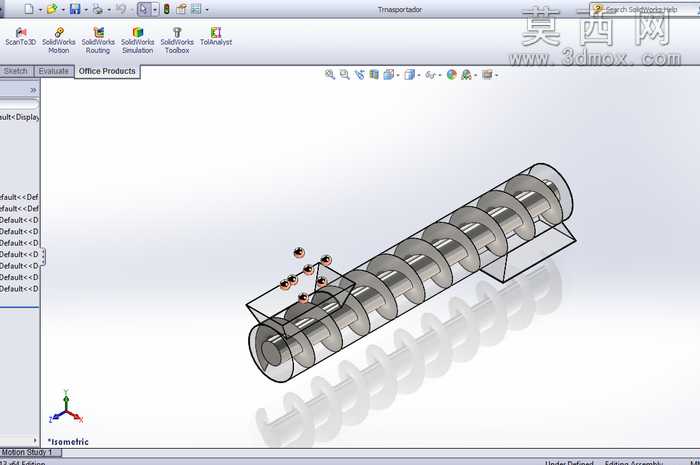Launch the TolAnalyst add-in
Viewport: 700px width, 465px height.
pos(216,37)
